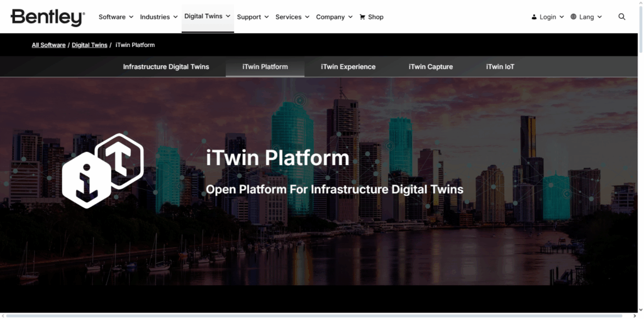Open the iTwin Capture tab

pos(430,67)
